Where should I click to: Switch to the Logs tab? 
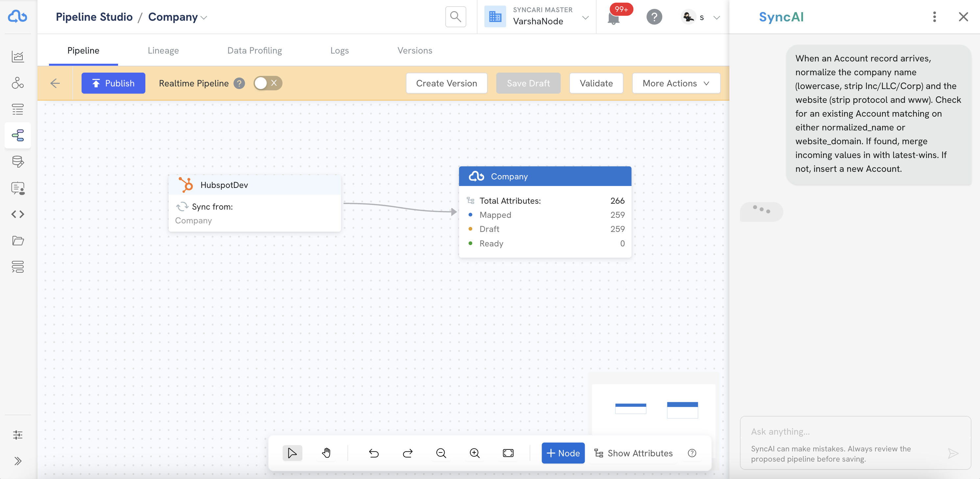tap(339, 51)
